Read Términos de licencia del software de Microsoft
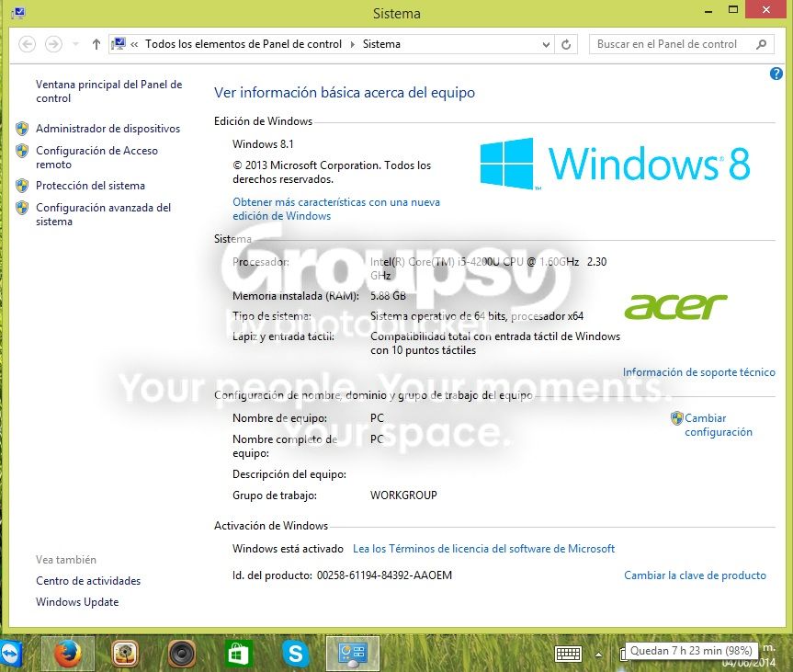Viewport: 793px width, 672px height. click(483, 549)
